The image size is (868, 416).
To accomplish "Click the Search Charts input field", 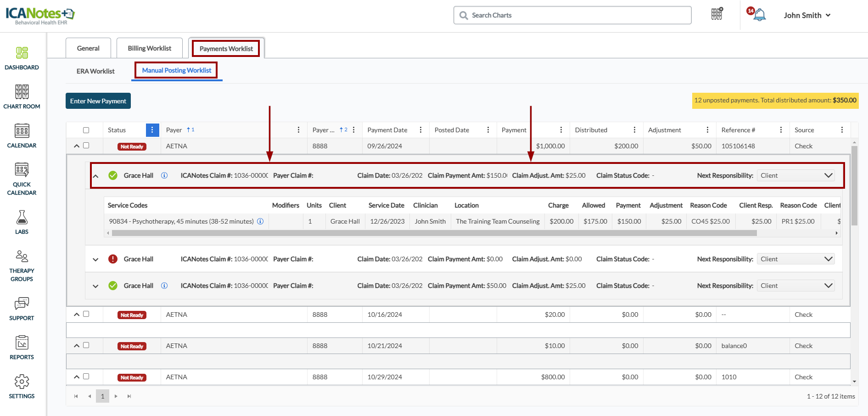I will [x=572, y=15].
